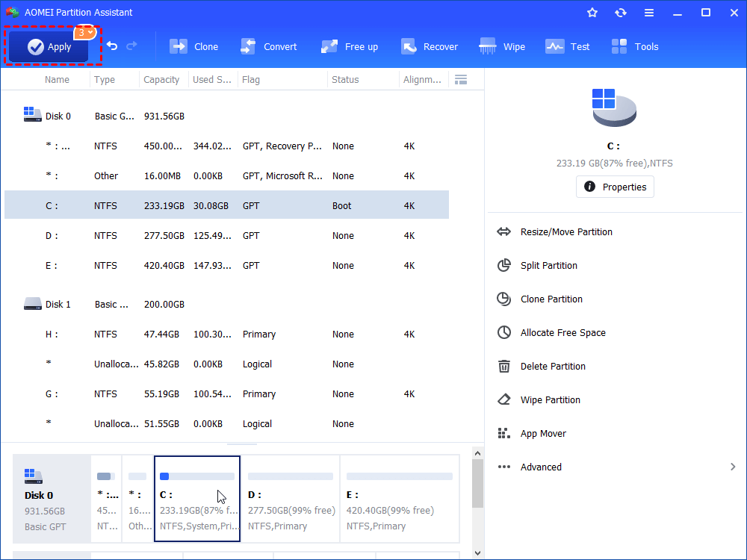Open the Tools menu

click(x=635, y=46)
